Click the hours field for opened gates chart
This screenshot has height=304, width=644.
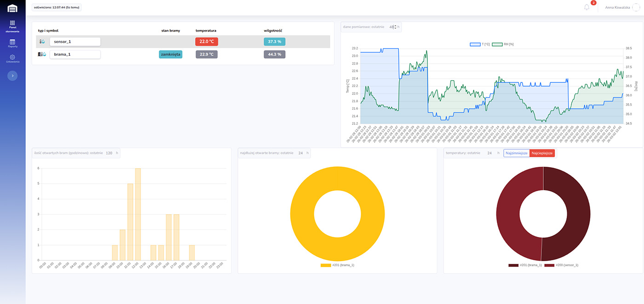(109, 153)
